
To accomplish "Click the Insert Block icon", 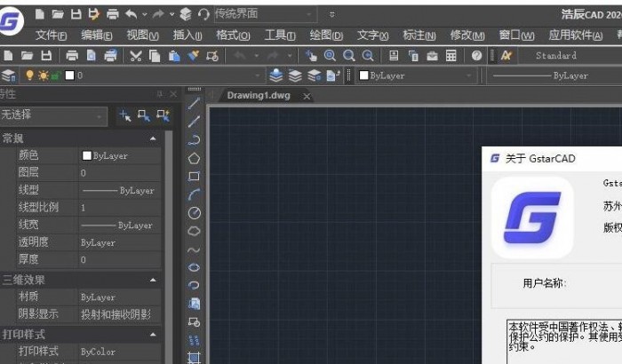I will point(194,304).
